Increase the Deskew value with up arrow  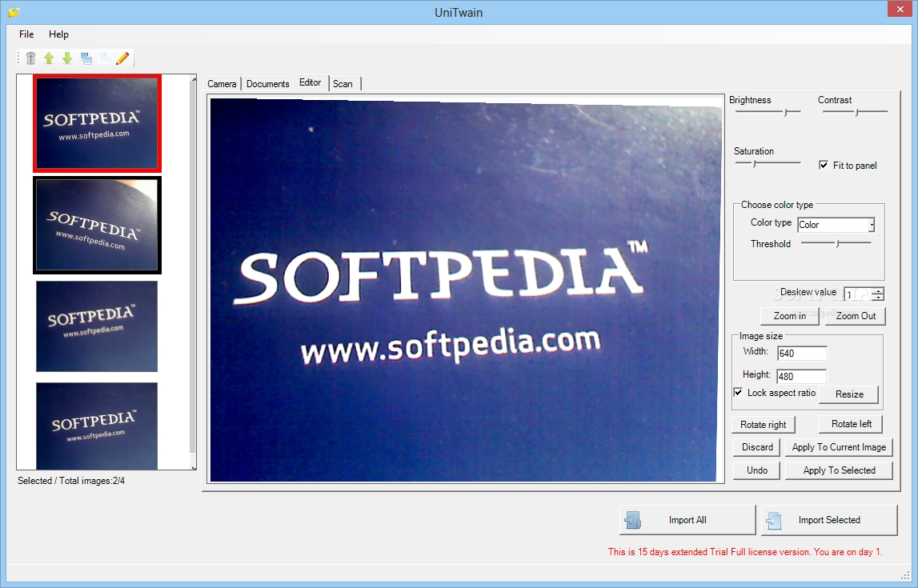coord(878,290)
